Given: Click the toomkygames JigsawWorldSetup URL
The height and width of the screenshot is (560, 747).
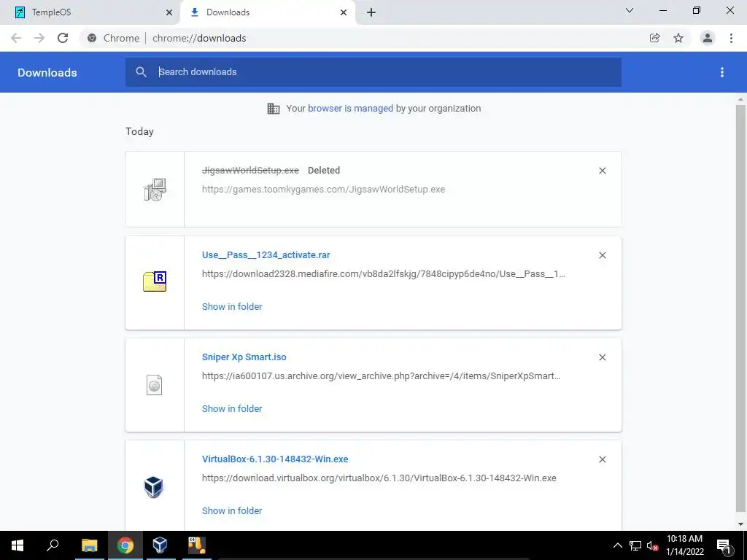Looking at the screenshot, I should coord(323,190).
